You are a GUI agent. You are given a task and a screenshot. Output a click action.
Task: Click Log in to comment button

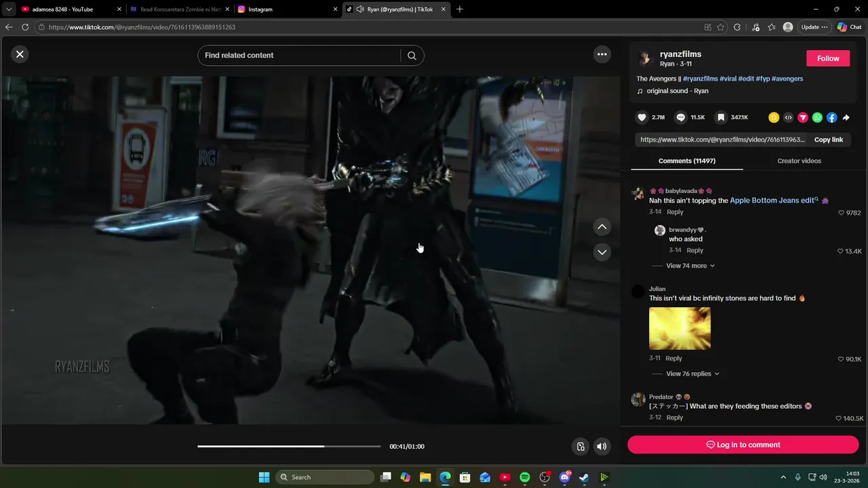click(x=743, y=445)
